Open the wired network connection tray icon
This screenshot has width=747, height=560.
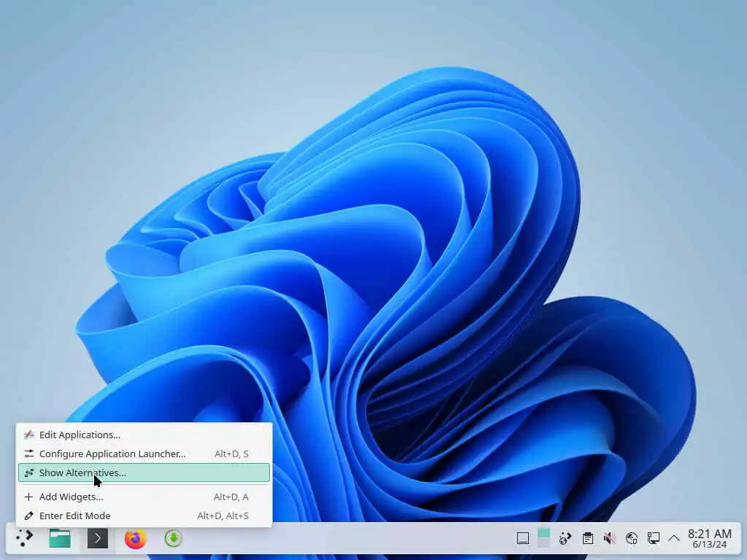point(653,539)
